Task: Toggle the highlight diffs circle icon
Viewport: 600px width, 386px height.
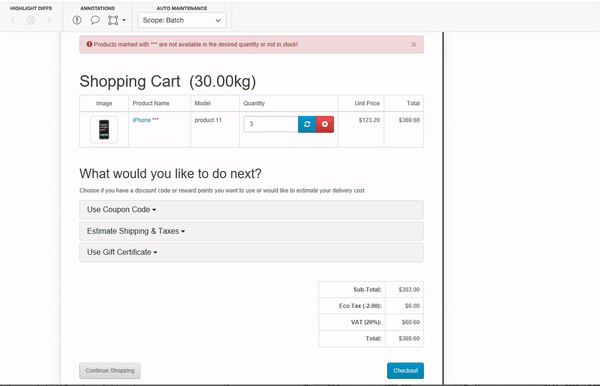Action: (x=31, y=20)
